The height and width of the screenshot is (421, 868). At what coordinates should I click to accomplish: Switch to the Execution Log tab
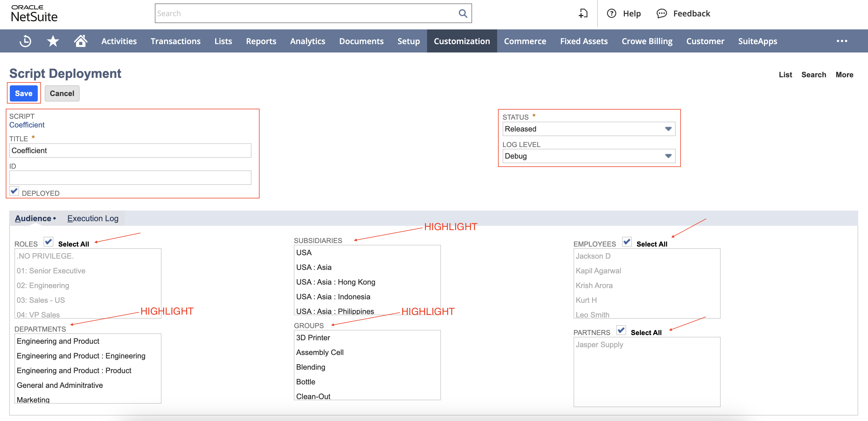tap(93, 218)
